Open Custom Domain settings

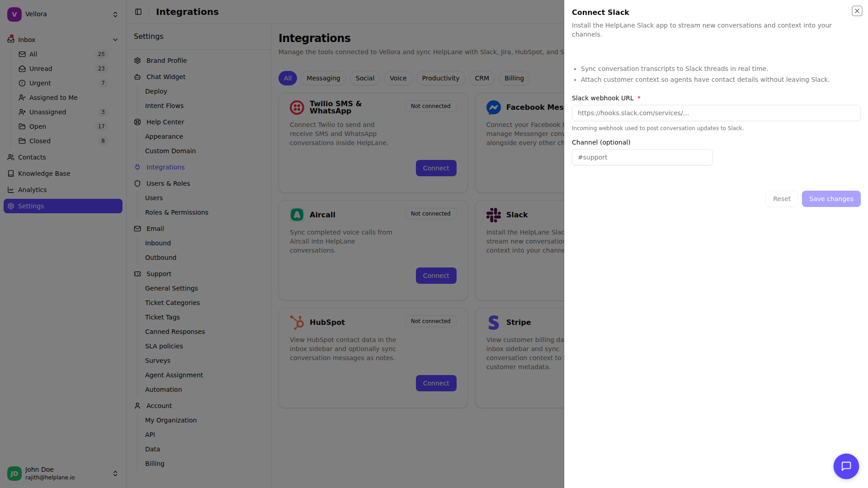(170, 151)
